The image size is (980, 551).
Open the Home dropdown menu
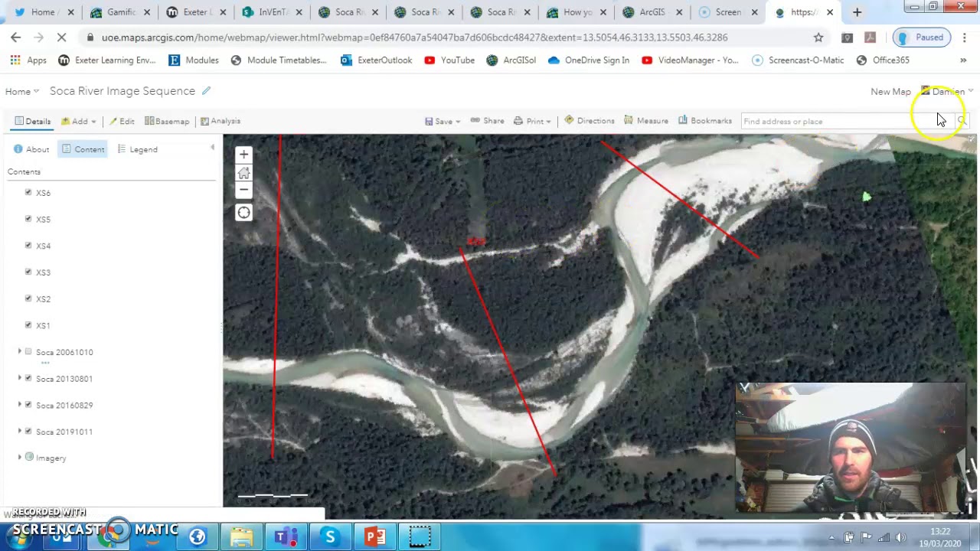22,91
